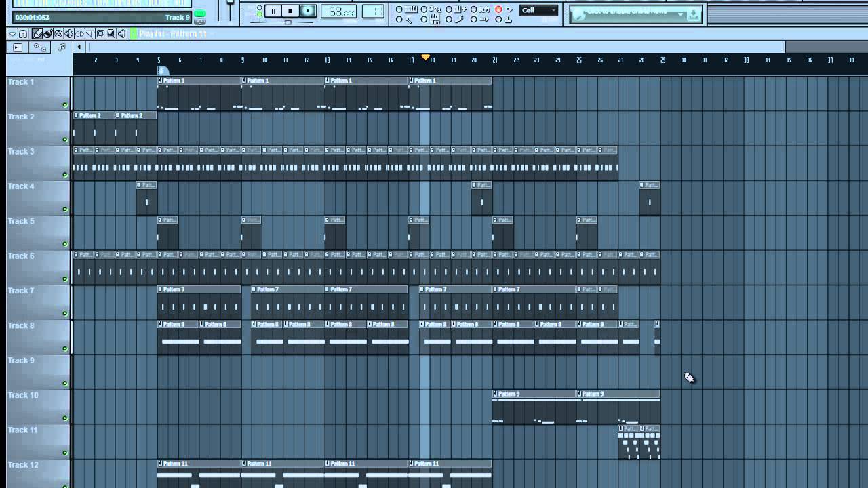Select the Draw pencil tool
868x488 pixels.
click(x=37, y=34)
